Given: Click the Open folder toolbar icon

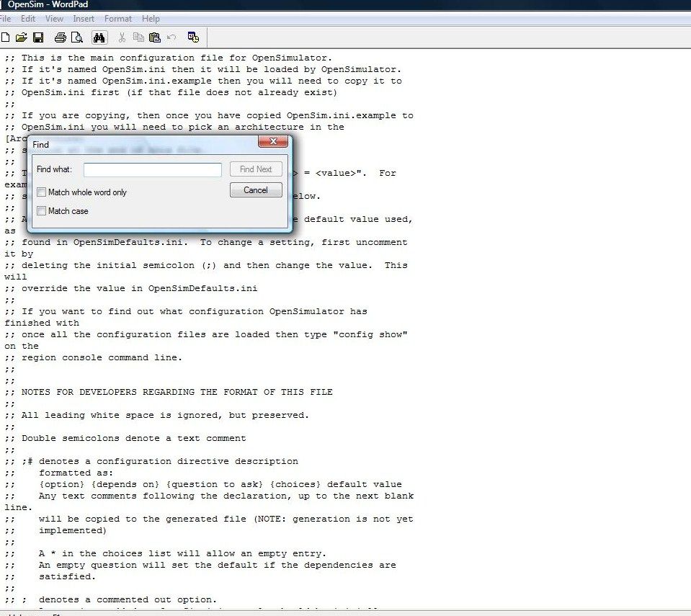Looking at the screenshot, I should tap(21, 37).
